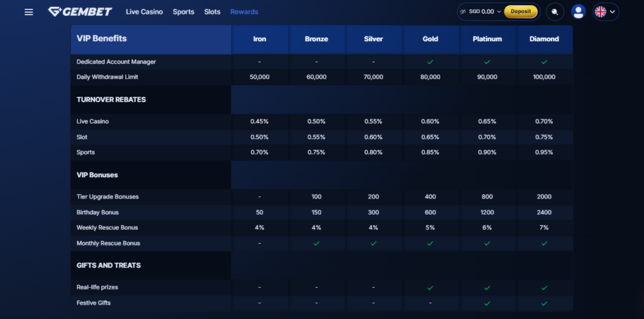This screenshot has width=644, height=319.
Task: Click the UK flag language icon
Action: 601,11
